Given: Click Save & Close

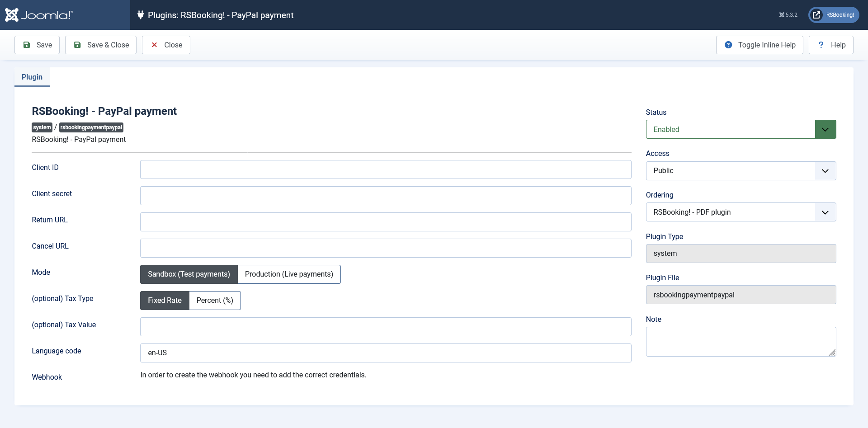Looking at the screenshot, I should [101, 45].
